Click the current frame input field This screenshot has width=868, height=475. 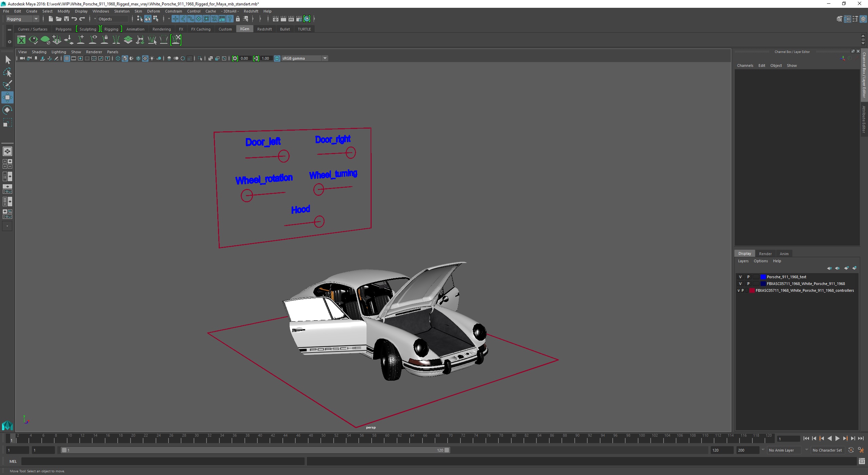(x=788, y=439)
